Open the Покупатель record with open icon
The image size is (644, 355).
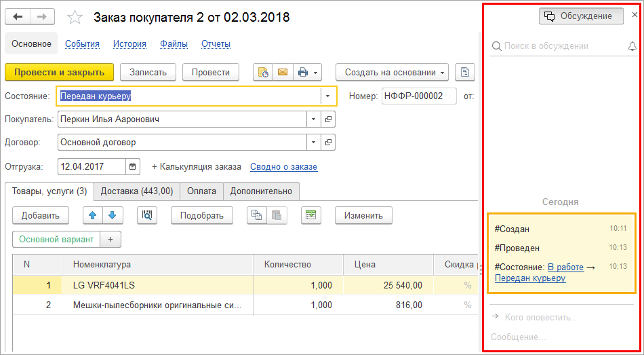(329, 119)
